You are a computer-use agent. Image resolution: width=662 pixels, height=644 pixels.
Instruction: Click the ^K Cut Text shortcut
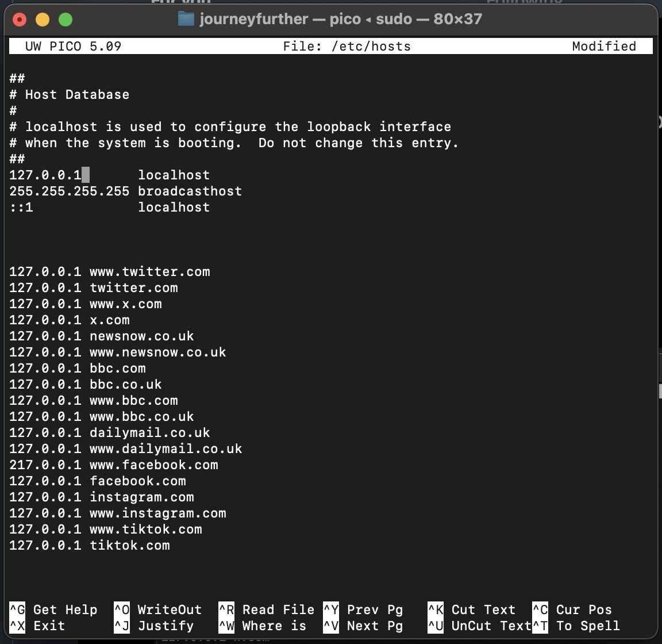tap(472, 609)
